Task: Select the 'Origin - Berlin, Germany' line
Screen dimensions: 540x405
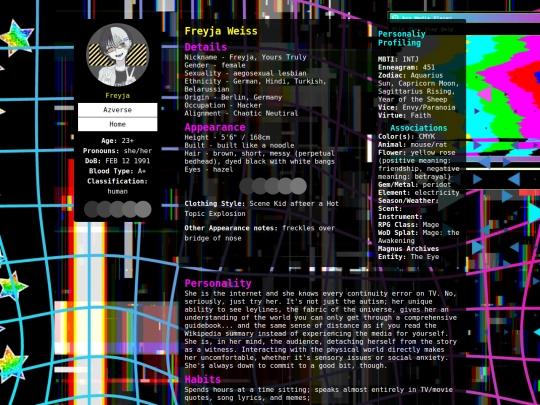Action: coord(233,97)
